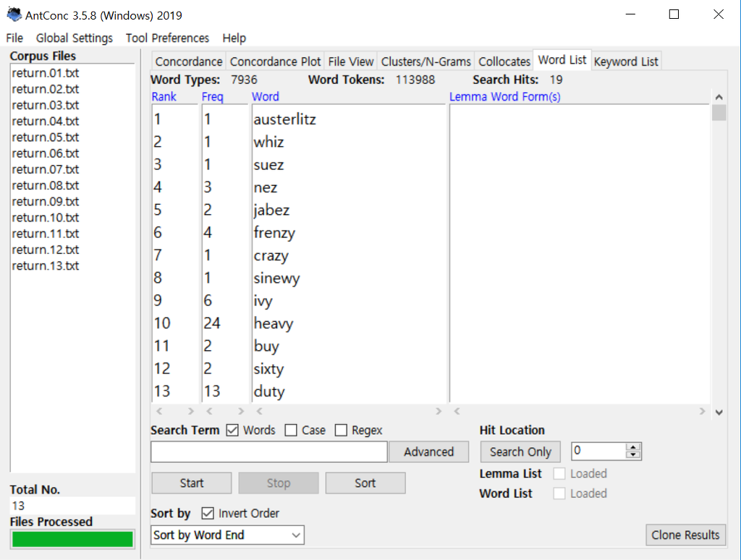Select the Word List tab
Image resolution: width=741 pixels, height=560 pixels.
coord(562,60)
